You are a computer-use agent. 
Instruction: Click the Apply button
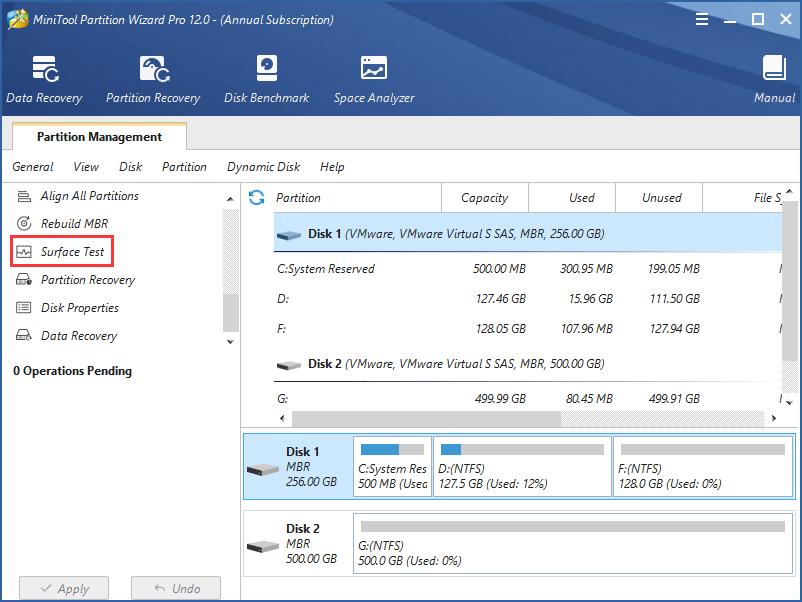[64, 588]
